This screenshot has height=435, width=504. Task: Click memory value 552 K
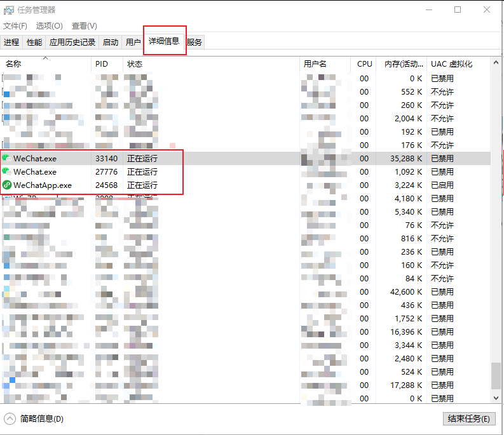411,92
